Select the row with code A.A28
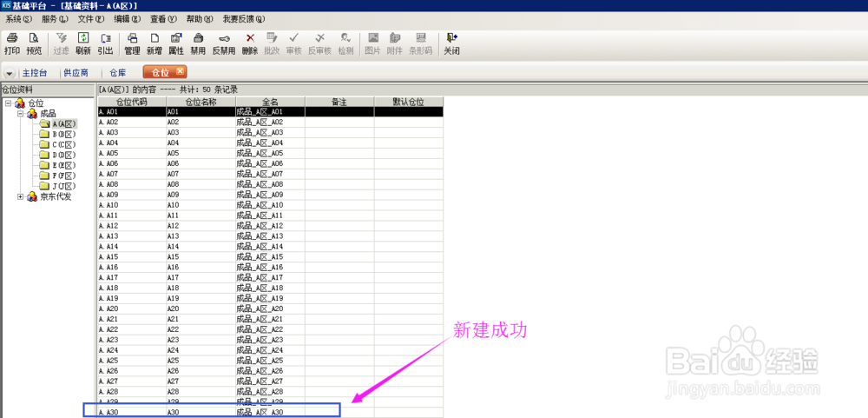This screenshot has height=418, width=868. pos(270,391)
